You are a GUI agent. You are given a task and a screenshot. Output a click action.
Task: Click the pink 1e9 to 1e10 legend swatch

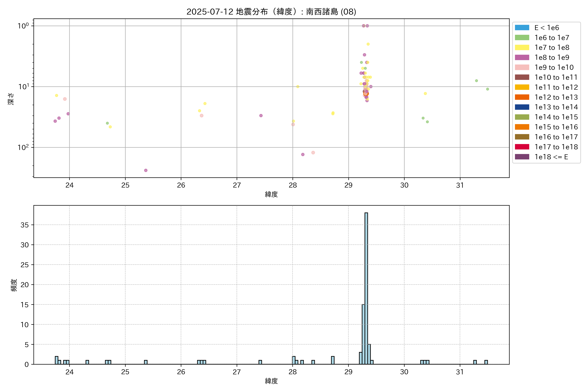[522, 67]
